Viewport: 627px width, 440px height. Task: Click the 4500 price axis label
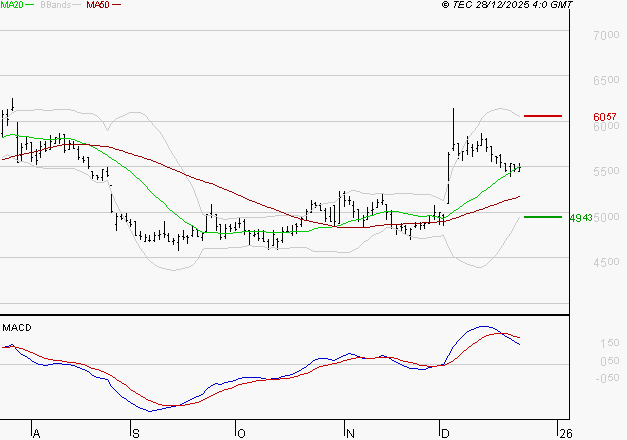[606, 262]
